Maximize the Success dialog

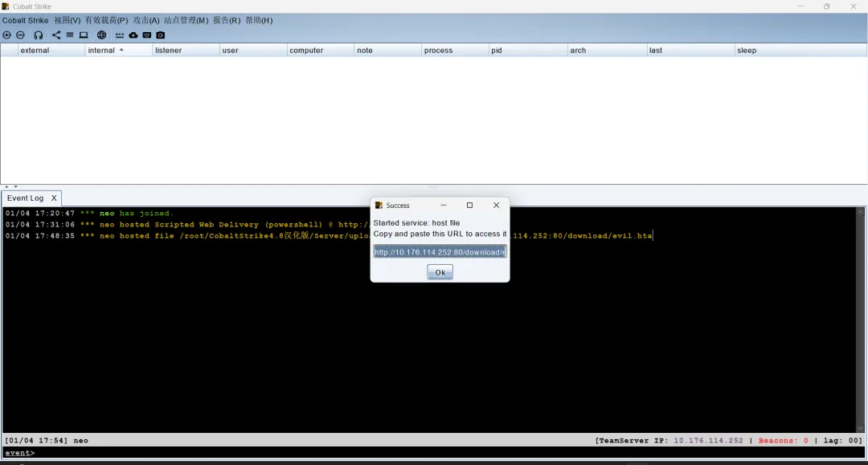[469, 205]
